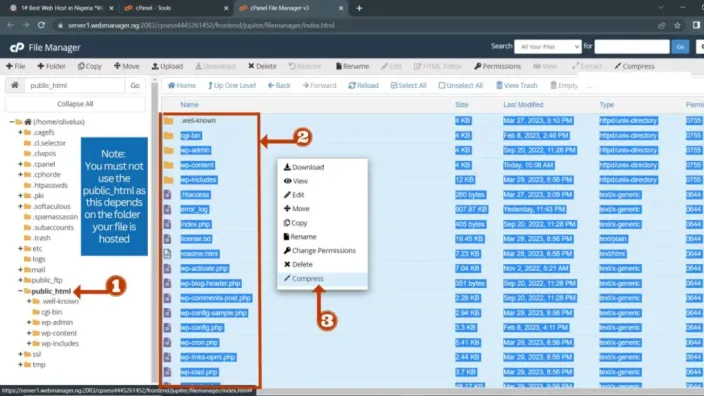Open the Upload tool
This screenshot has height=396, width=704.
(167, 66)
